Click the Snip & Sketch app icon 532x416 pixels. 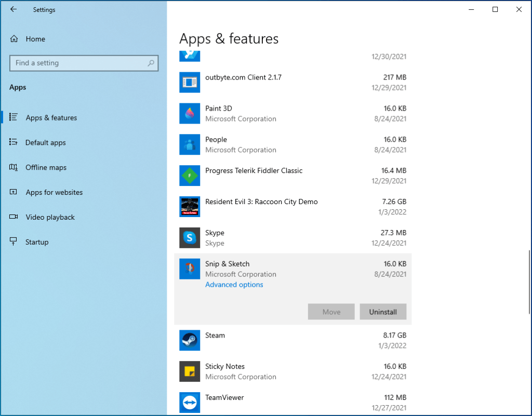190,269
